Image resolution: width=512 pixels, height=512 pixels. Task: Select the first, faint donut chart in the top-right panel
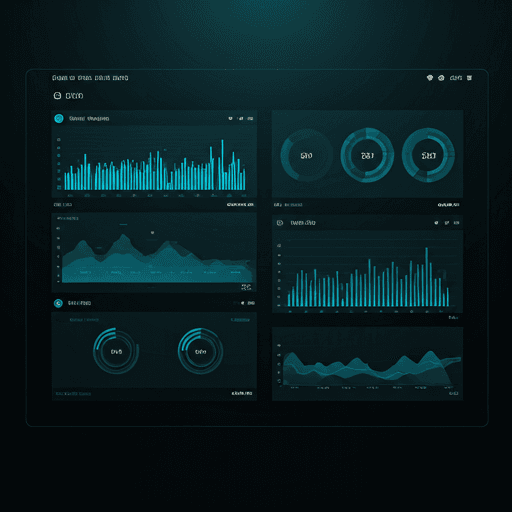point(306,155)
